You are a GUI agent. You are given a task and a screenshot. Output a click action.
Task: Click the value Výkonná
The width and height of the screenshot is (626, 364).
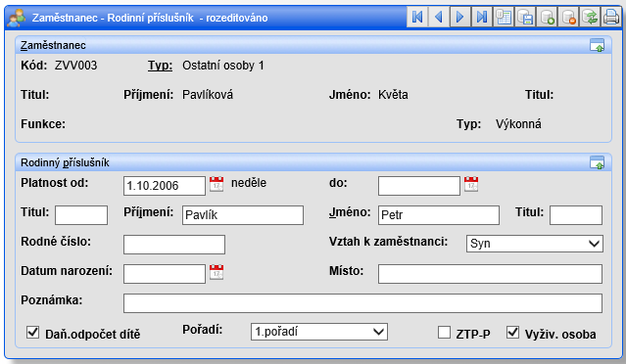tap(518, 124)
